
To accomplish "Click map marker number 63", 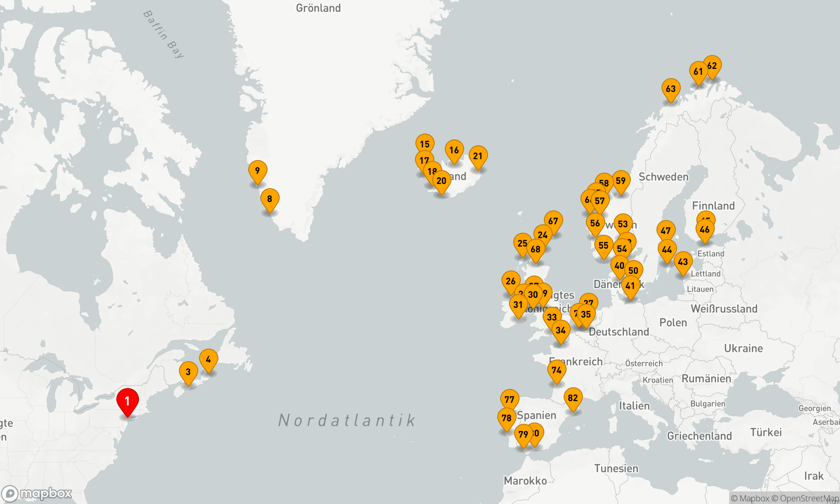I will pyautogui.click(x=671, y=89).
